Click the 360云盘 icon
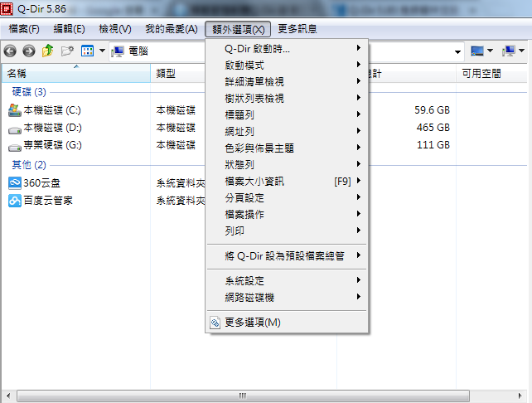This screenshot has height=403, width=532. [x=15, y=183]
